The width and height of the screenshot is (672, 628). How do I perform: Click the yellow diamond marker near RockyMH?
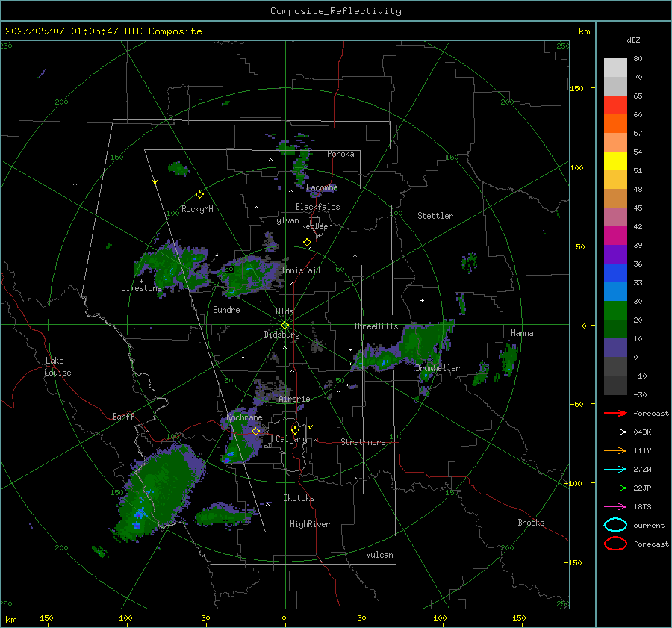[199, 195]
